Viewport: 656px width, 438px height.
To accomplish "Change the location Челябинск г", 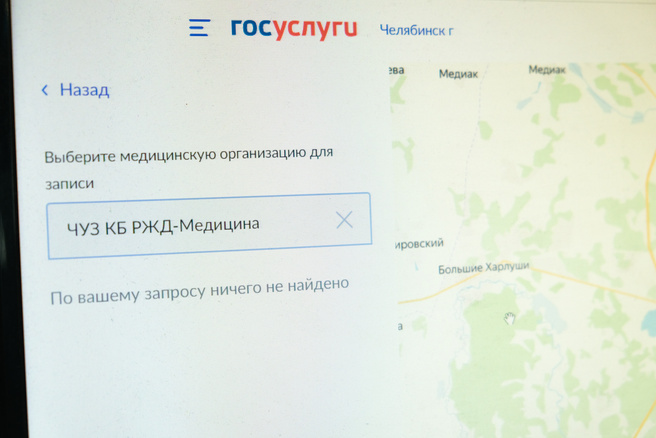I will (x=416, y=30).
